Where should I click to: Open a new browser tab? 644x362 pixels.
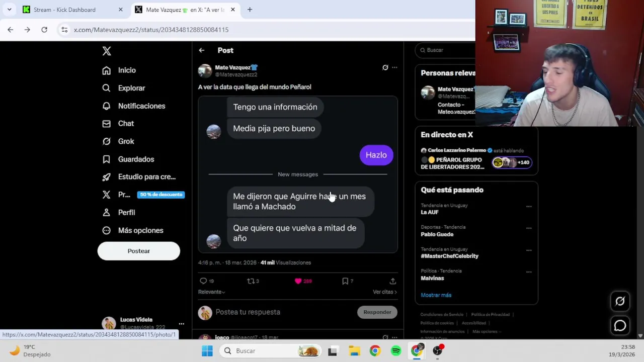(250, 10)
